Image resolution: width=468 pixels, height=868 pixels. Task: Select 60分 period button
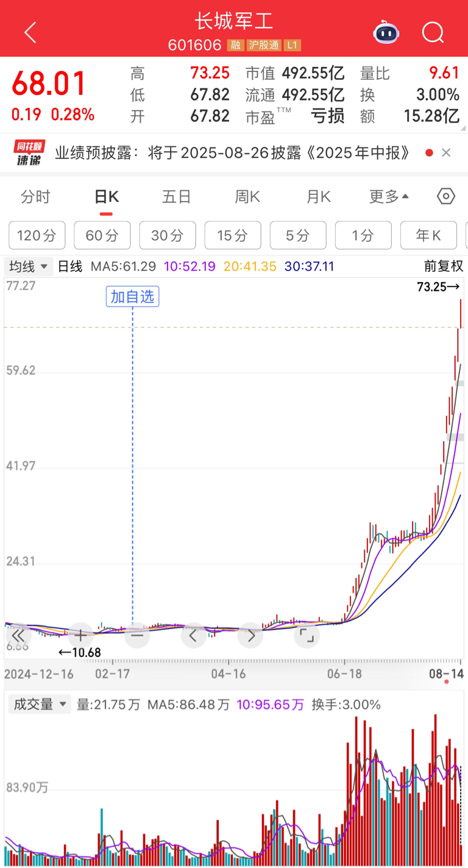click(102, 235)
